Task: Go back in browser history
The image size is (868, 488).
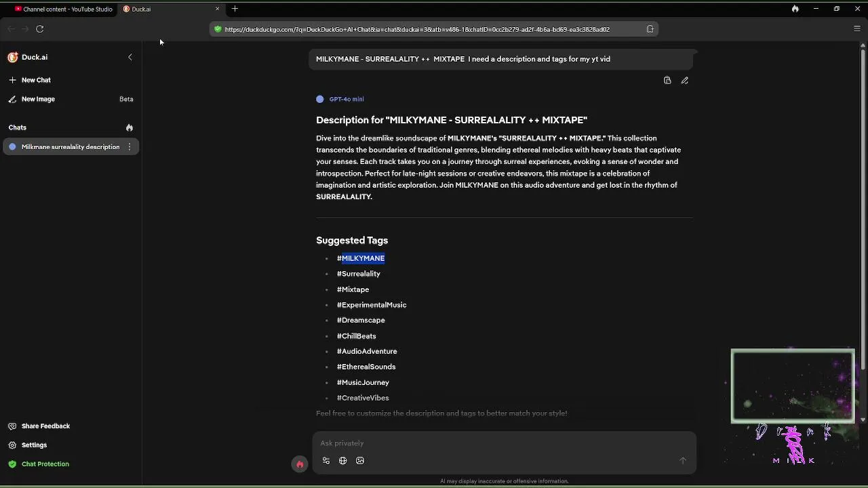Action: (10, 28)
